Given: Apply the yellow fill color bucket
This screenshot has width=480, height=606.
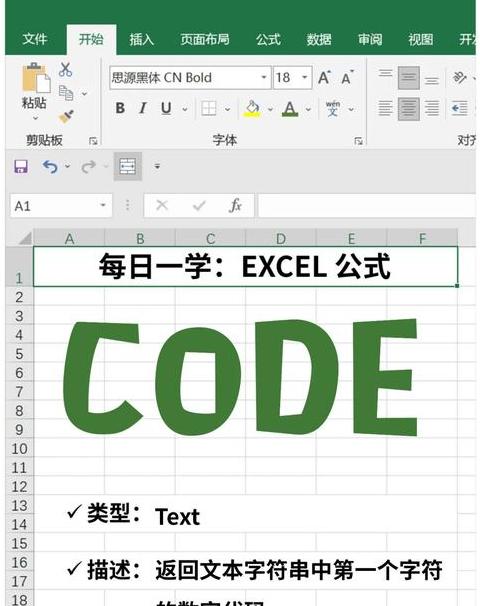Looking at the screenshot, I should (x=252, y=109).
